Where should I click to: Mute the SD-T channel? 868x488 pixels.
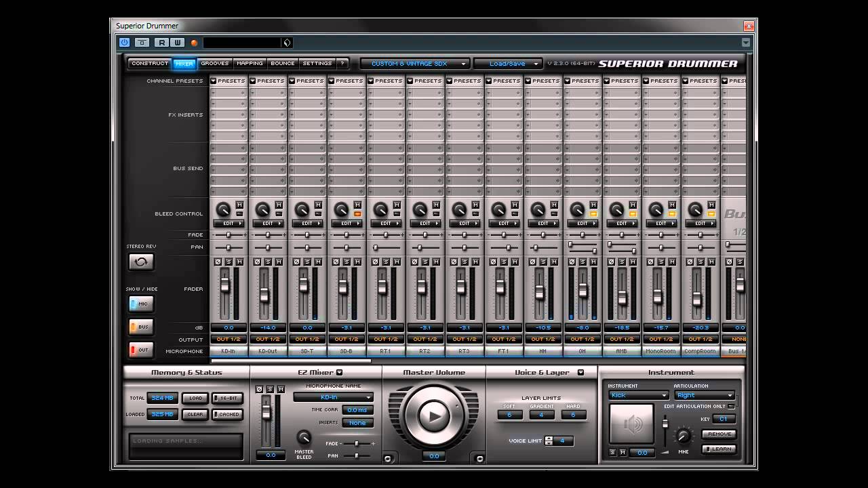[x=318, y=262]
